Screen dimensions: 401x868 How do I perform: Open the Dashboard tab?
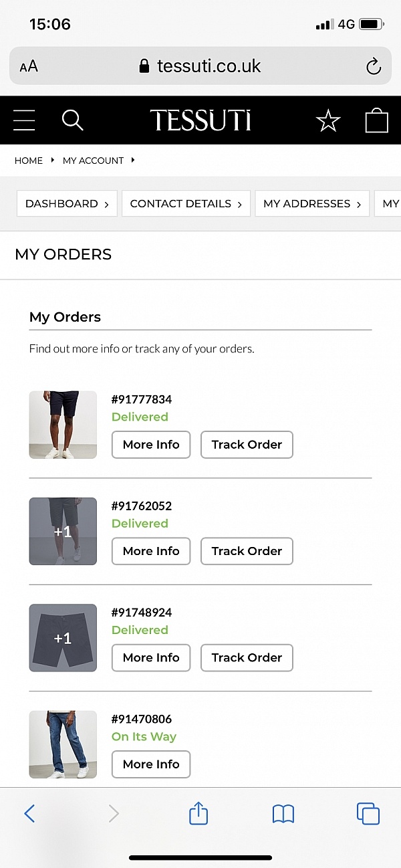coord(67,204)
